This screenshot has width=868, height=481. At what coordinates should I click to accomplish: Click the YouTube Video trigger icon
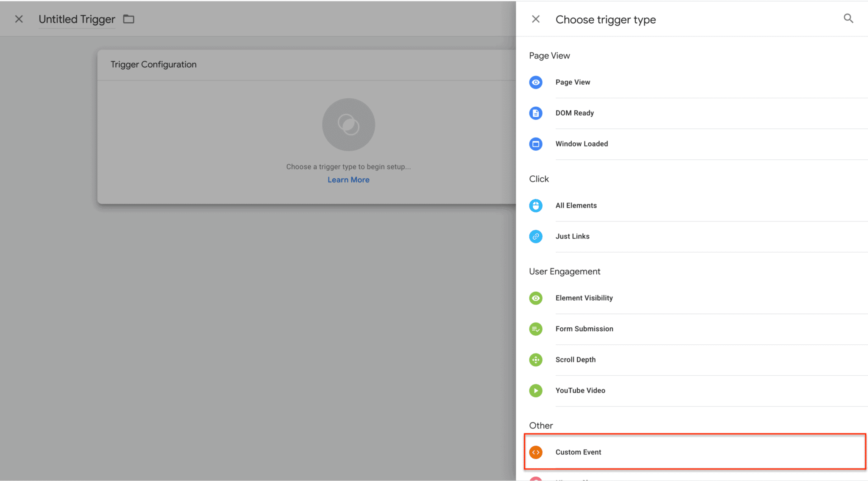[x=536, y=390]
